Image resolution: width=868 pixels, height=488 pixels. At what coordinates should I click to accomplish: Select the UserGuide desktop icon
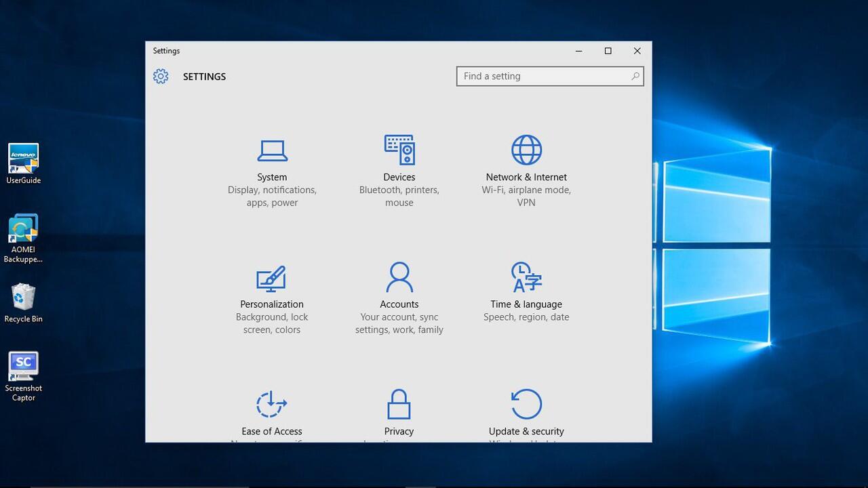click(24, 163)
